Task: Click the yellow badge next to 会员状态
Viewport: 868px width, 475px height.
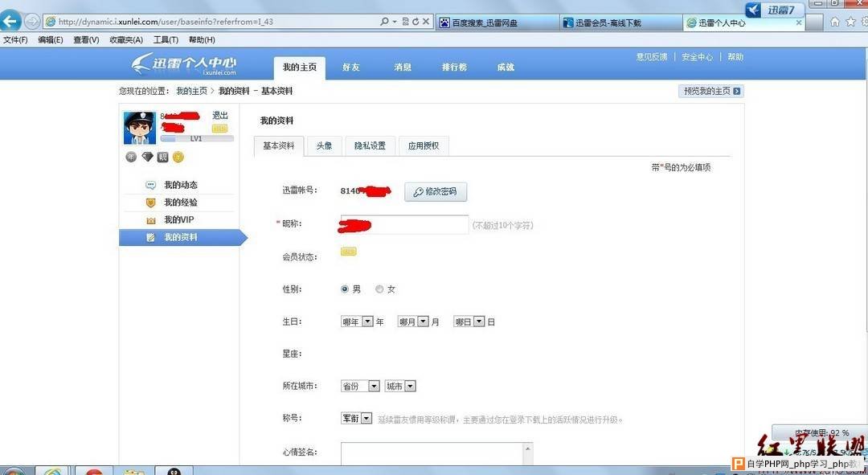Action: tap(348, 252)
